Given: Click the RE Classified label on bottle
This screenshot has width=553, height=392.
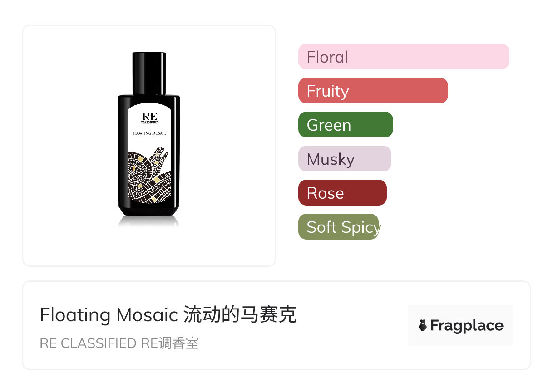Looking at the screenshot, I should click(149, 118).
